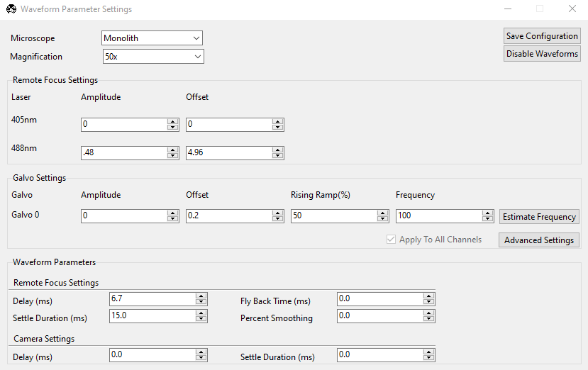Decrease 405nm Offset with down arrow
Viewport: 588px width, 370px height.
278,128
